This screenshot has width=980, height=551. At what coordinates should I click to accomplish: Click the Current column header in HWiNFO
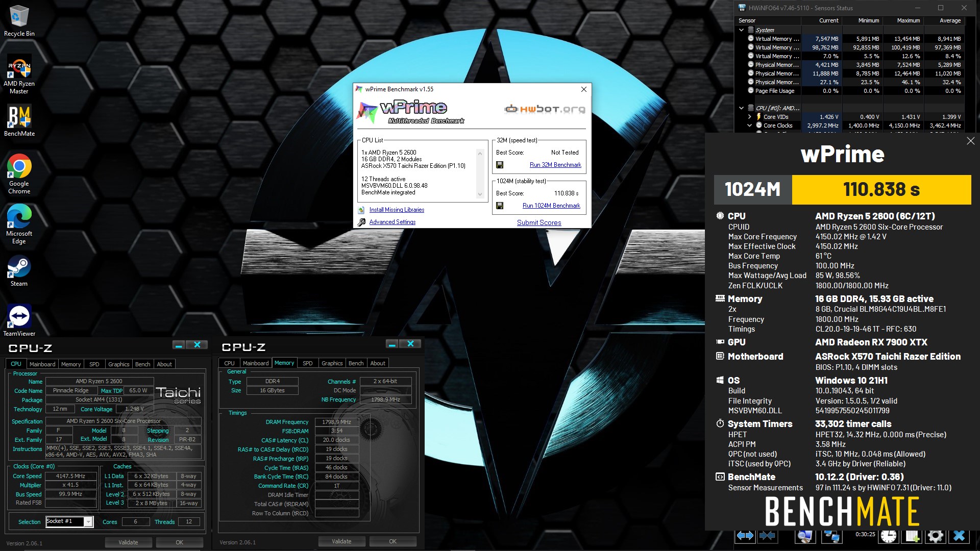pyautogui.click(x=822, y=20)
